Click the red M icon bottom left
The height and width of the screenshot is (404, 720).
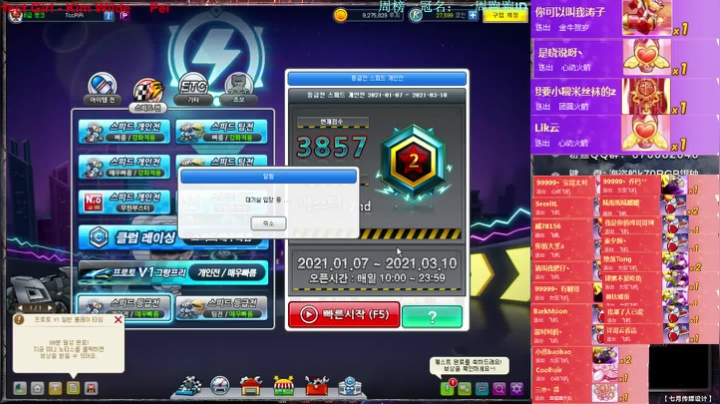[x=91, y=388]
